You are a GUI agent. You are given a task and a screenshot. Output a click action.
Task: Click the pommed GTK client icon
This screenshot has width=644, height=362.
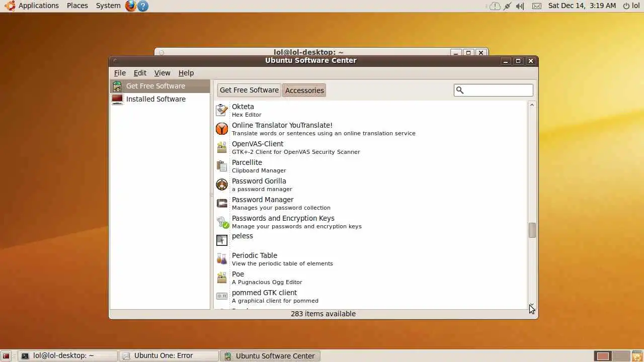222,296
